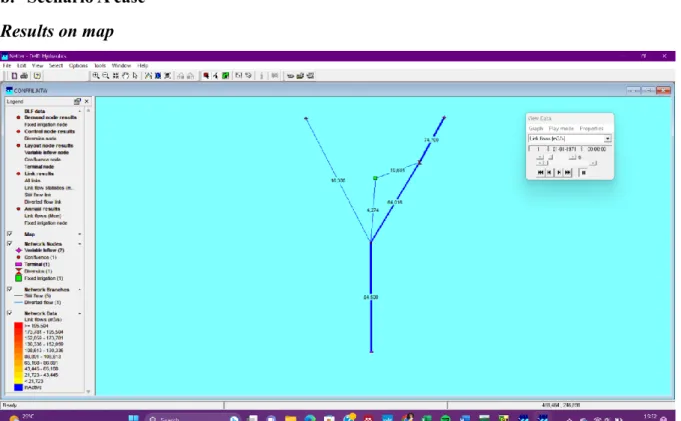The image size is (681, 421).
Task: Click the print icon in toolbar
Action: coord(24,76)
